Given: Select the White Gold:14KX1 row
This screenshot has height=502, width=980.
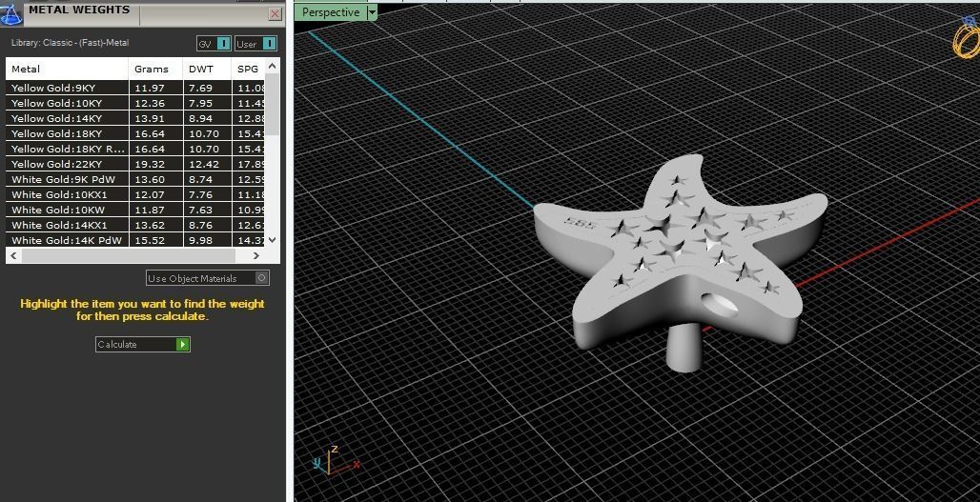Looking at the screenshot, I should (x=135, y=226).
